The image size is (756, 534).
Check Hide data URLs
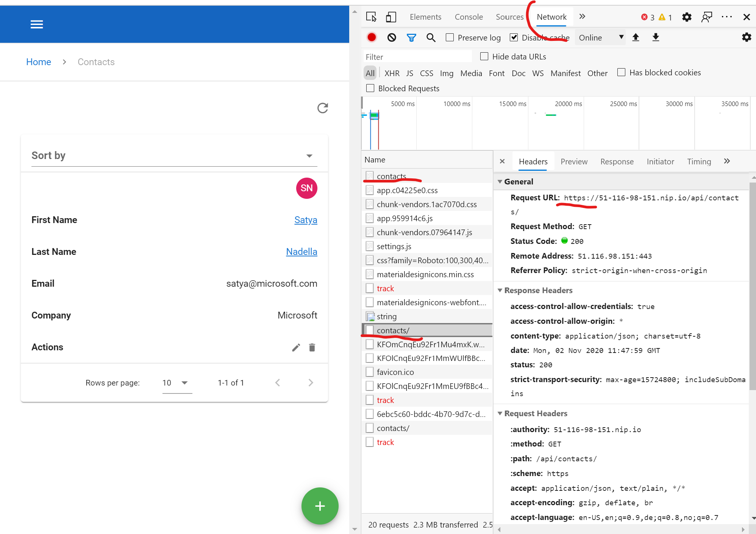[484, 56]
